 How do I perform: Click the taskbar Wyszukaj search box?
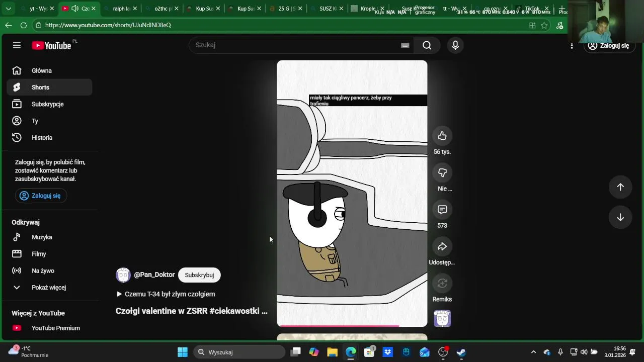[239, 352]
